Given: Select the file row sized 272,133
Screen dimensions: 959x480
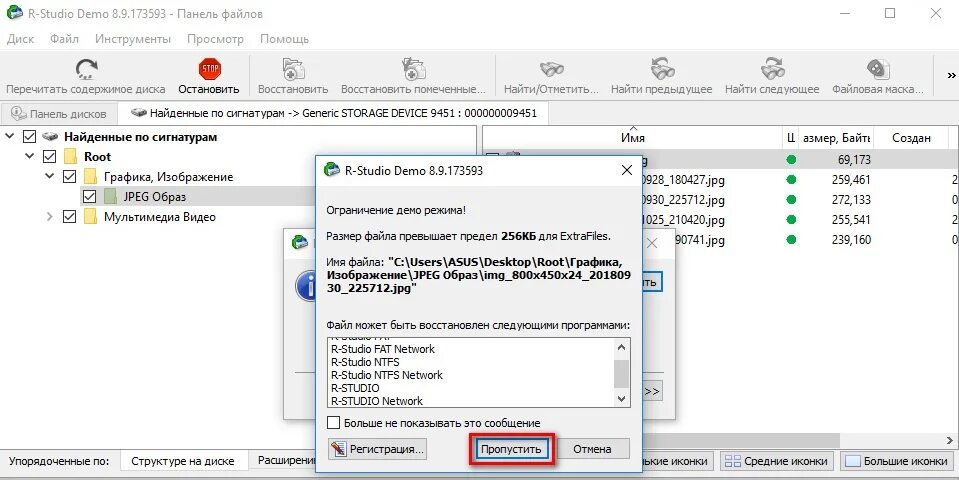Looking at the screenshot, I should (720, 200).
